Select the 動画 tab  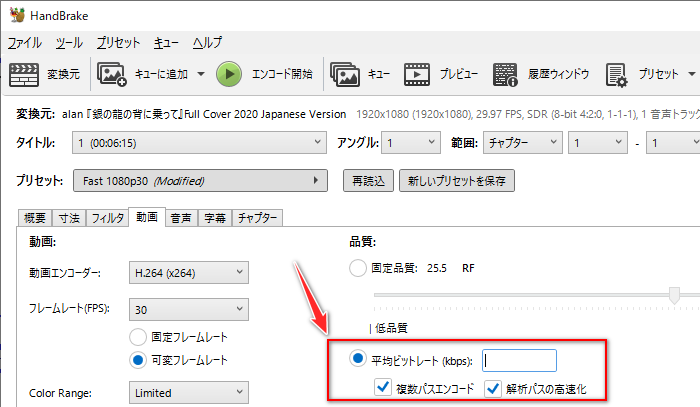[147, 217]
